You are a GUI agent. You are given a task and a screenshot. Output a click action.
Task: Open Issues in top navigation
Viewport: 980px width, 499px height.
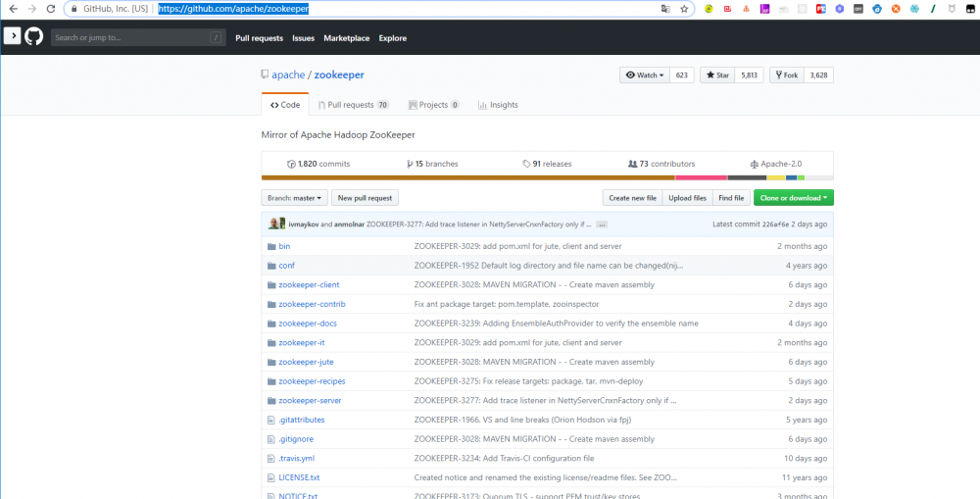[303, 38]
